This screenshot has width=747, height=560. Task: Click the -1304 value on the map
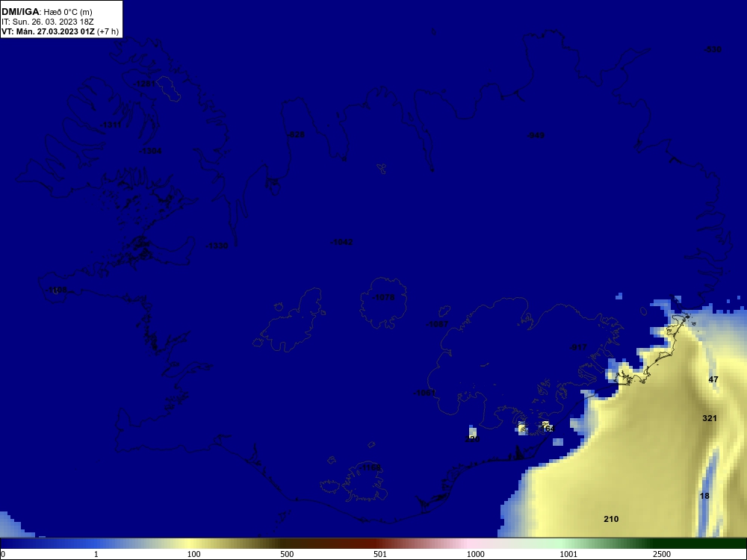pos(150,151)
